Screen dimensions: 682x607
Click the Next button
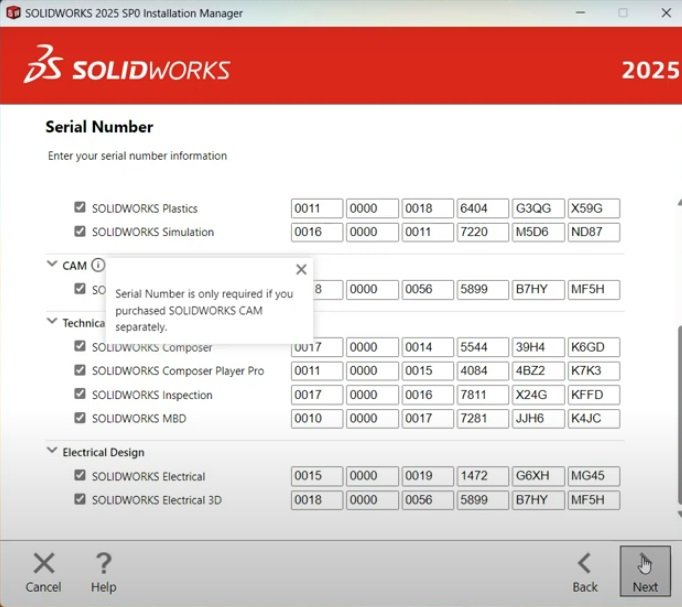pos(645,571)
